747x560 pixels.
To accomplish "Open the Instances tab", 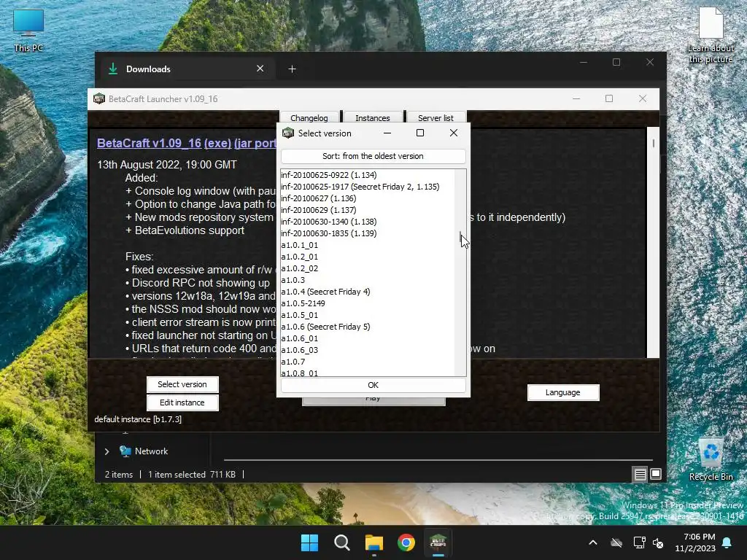I will click(373, 117).
